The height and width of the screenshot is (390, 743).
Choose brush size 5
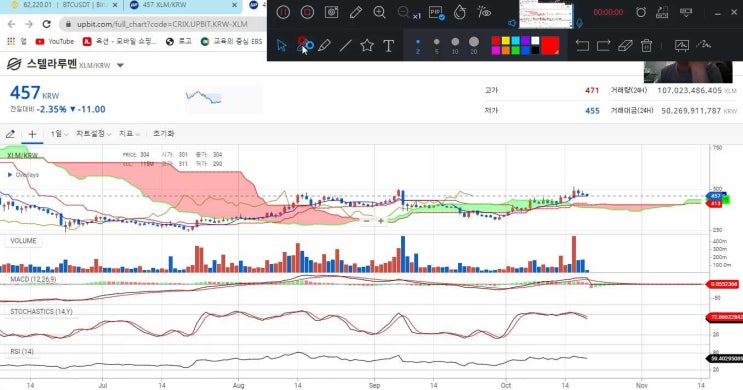click(x=436, y=45)
